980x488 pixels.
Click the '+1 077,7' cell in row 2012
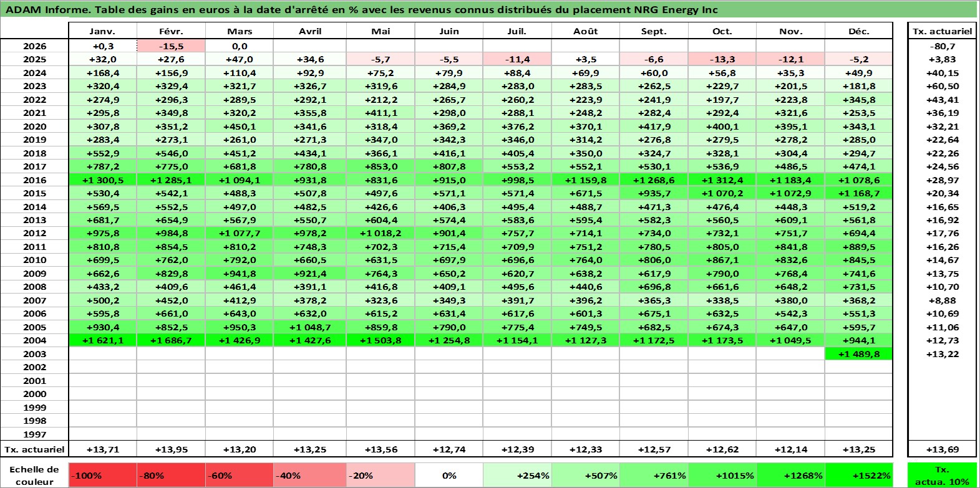pyautogui.click(x=240, y=233)
